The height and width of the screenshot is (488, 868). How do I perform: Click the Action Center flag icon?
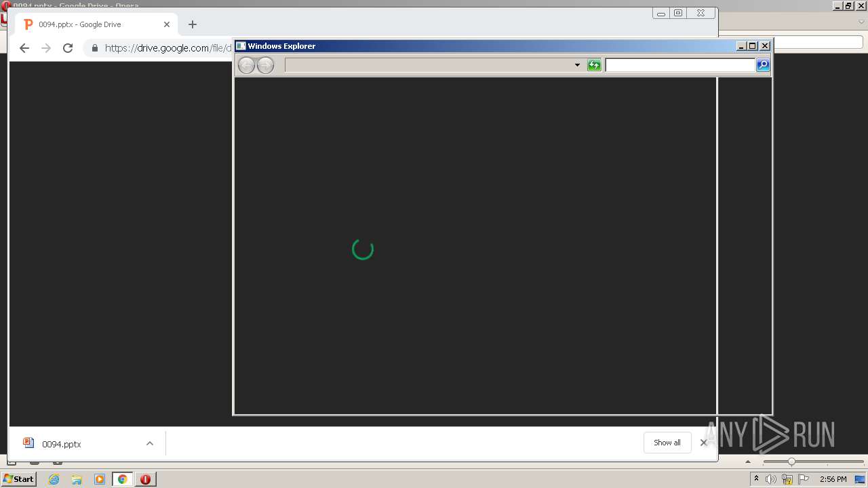[x=804, y=479]
